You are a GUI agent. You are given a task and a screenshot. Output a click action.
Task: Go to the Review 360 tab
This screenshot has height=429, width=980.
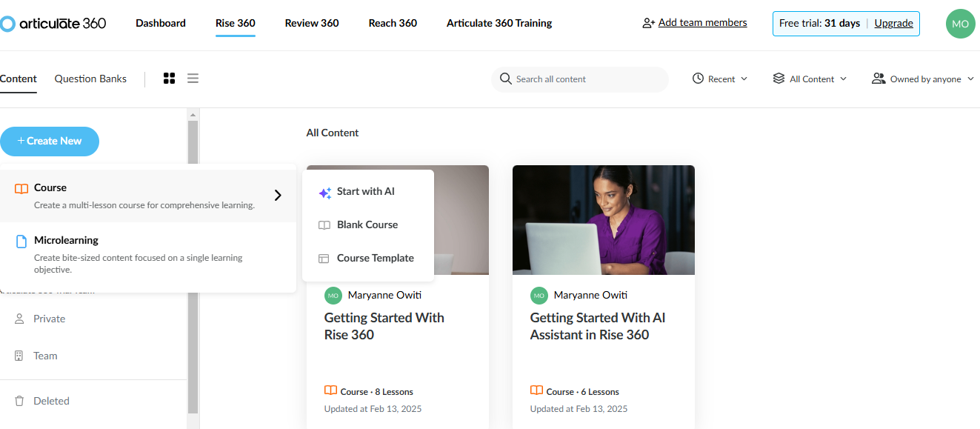tap(312, 23)
